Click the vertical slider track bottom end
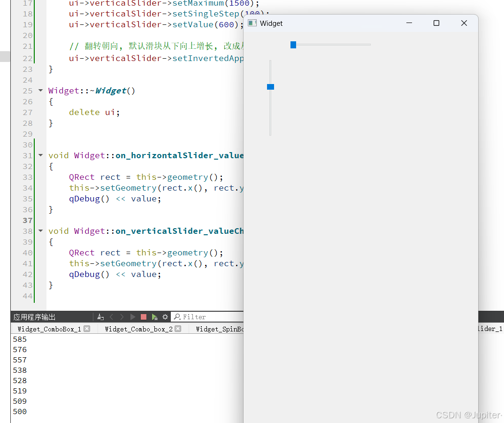Screen dimensions: 504x423 click(x=270, y=133)
